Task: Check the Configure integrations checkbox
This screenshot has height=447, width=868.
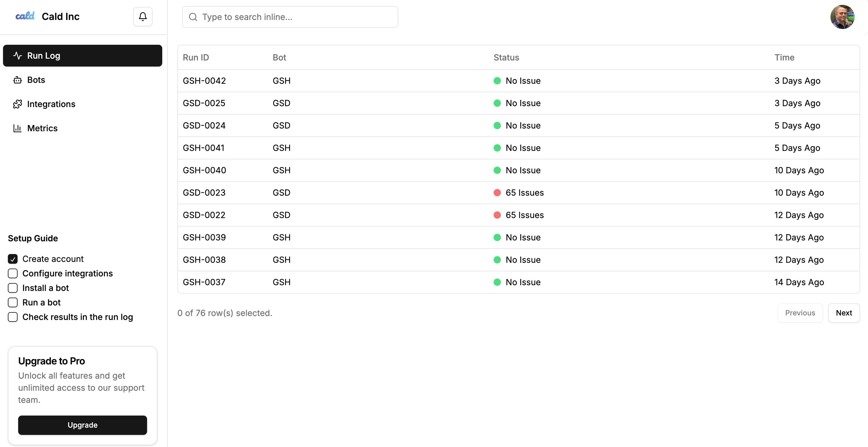Action: click(x=13, y=273)
